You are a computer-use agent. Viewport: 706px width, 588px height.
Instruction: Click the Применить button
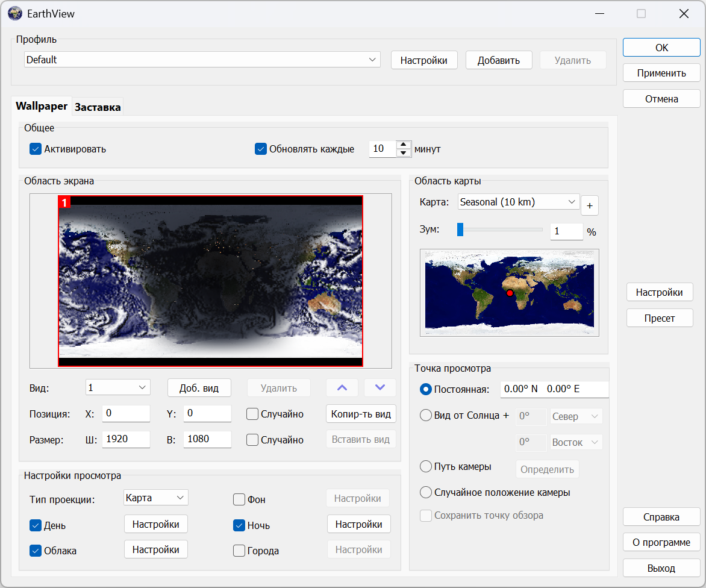(661, 73)
